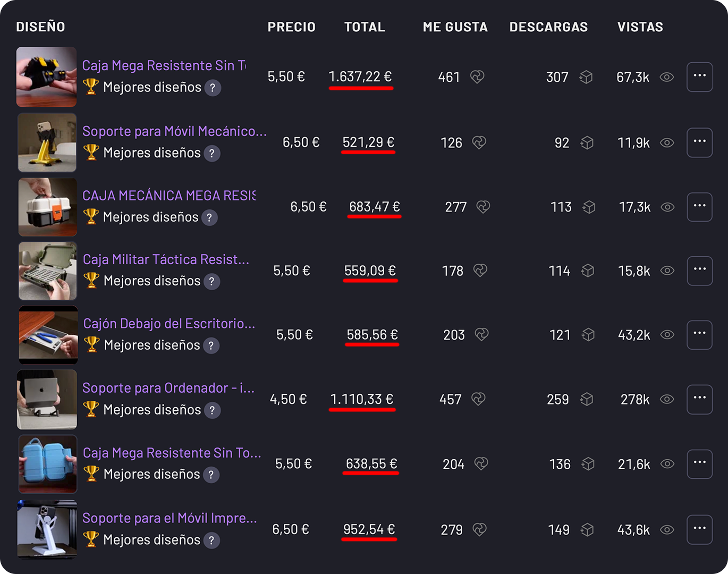
Task: Open the CAJA MECÁNICA MEGA RESIS design link
Action: tap(169, 196)
